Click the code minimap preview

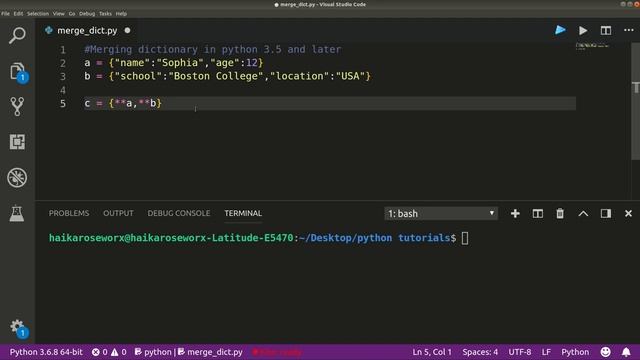[593, 46]
